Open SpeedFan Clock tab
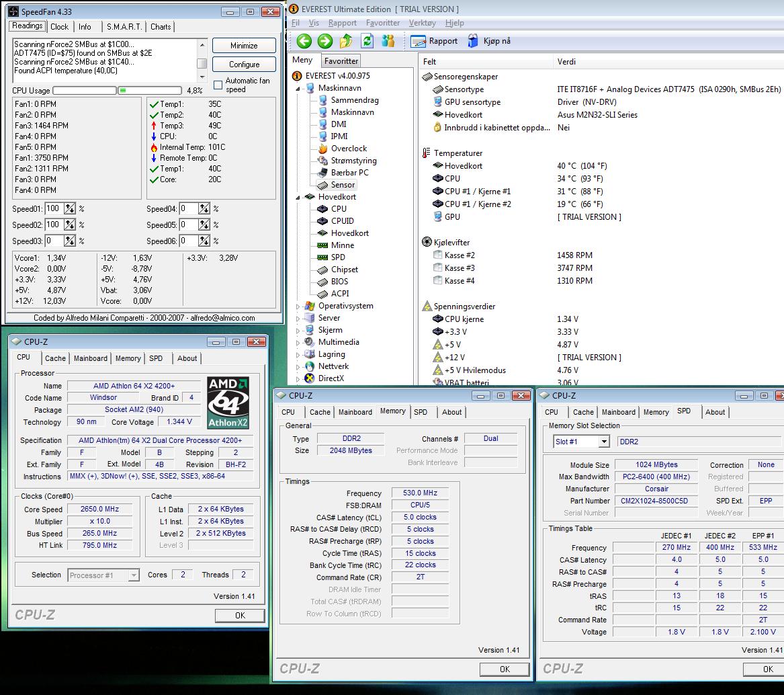The height and width of the screenshot is (695, 784). point(60,26)
